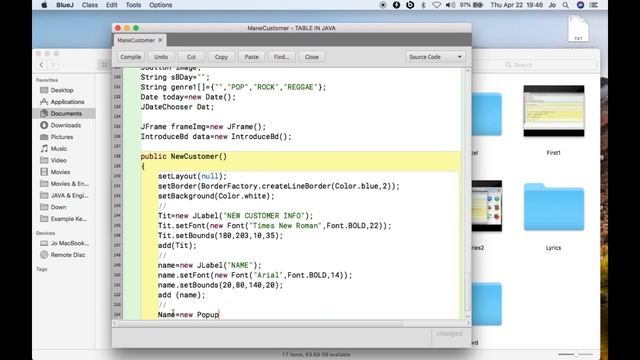Select Applications in Finder sidebar

tap(67, 102)
